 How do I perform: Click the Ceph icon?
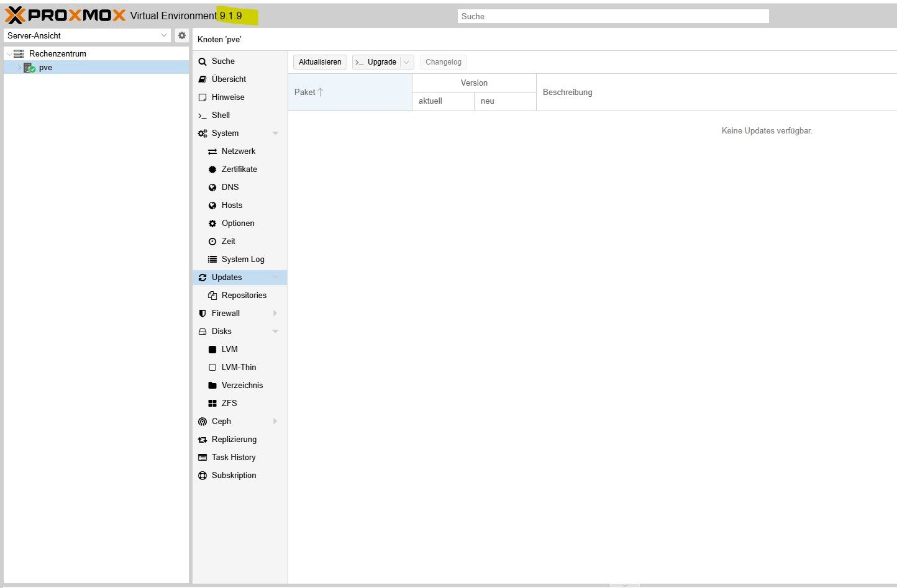[203, 422]
